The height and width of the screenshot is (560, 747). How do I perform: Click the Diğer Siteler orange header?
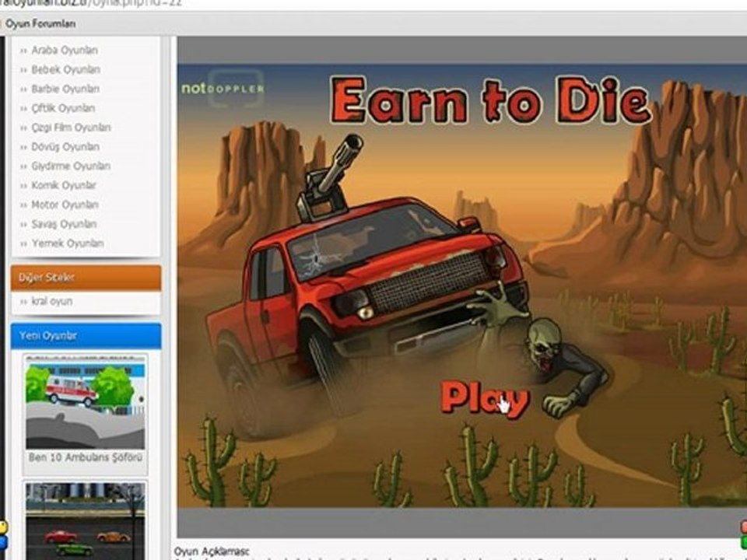(x=86, y=278)
